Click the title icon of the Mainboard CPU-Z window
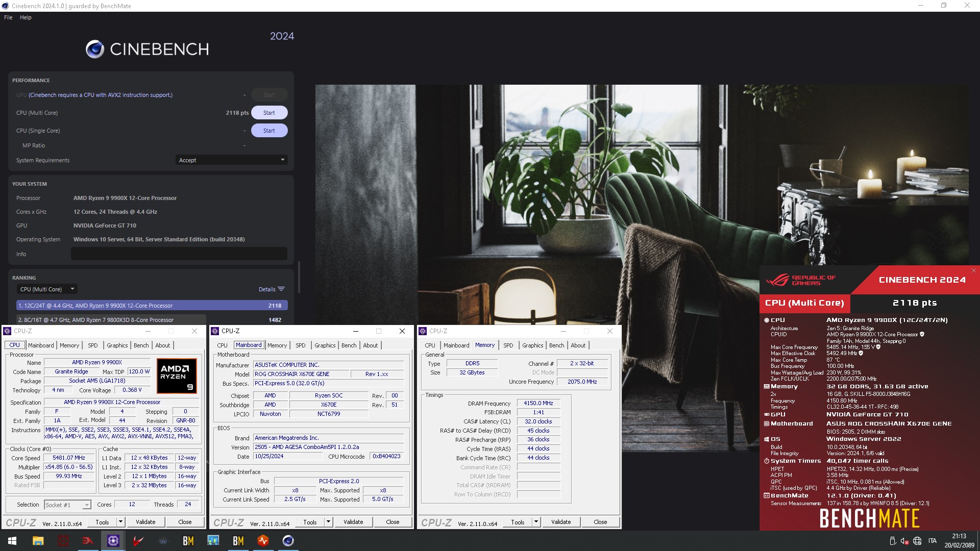 click(215, 331)
